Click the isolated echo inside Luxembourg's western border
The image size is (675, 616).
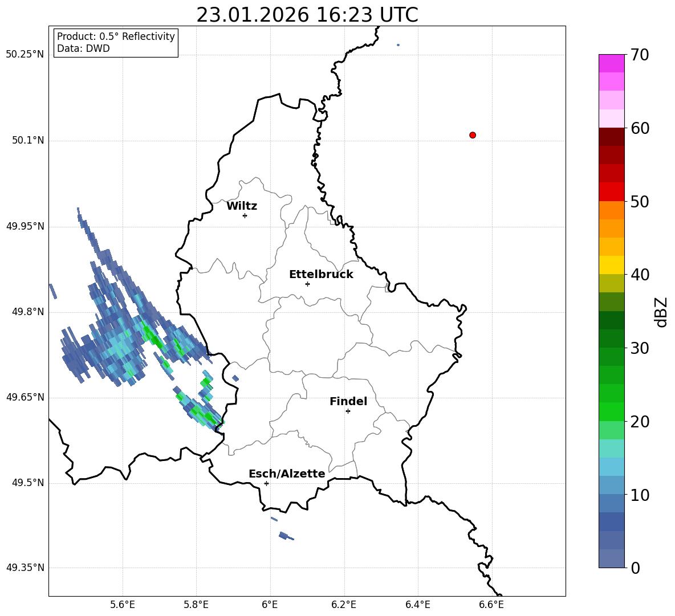[x=235, y=378]
